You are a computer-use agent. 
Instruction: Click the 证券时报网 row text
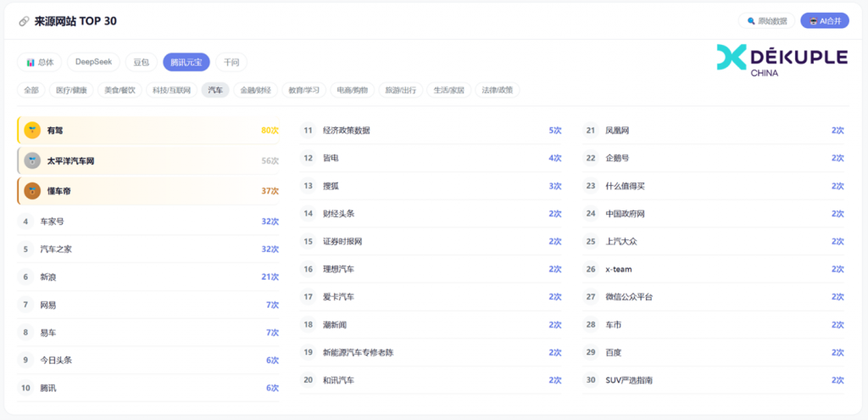pyautogui.click(x=342, y=242)
